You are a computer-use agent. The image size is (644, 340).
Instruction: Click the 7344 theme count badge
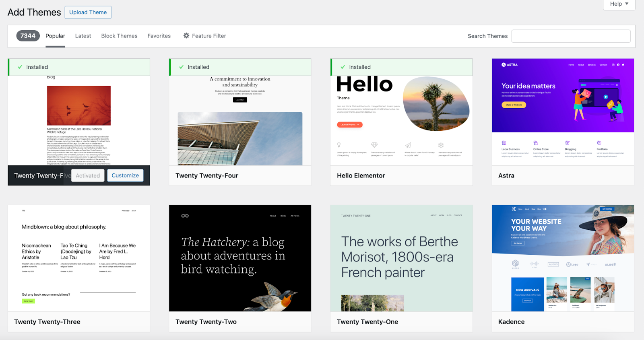pos(28,36)
